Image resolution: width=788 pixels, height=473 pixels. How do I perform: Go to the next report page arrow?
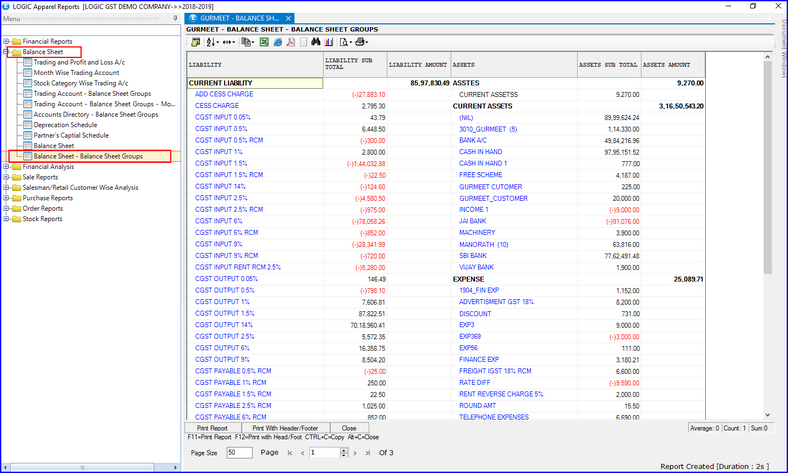coord(353,453)
